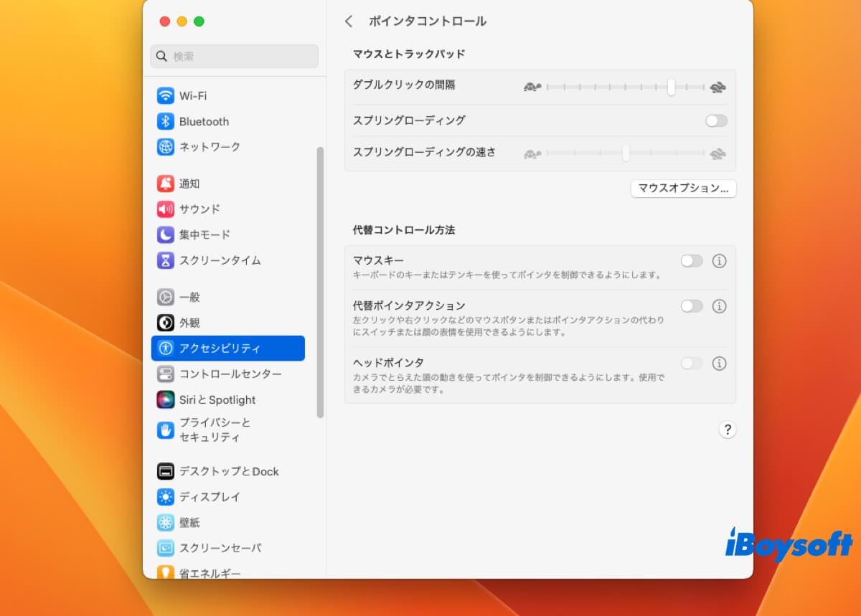Toggle 代替ポインタアクション on
The height and width of the screenshot is (616, 861).
pyautogui.click(x=692, y=306)
